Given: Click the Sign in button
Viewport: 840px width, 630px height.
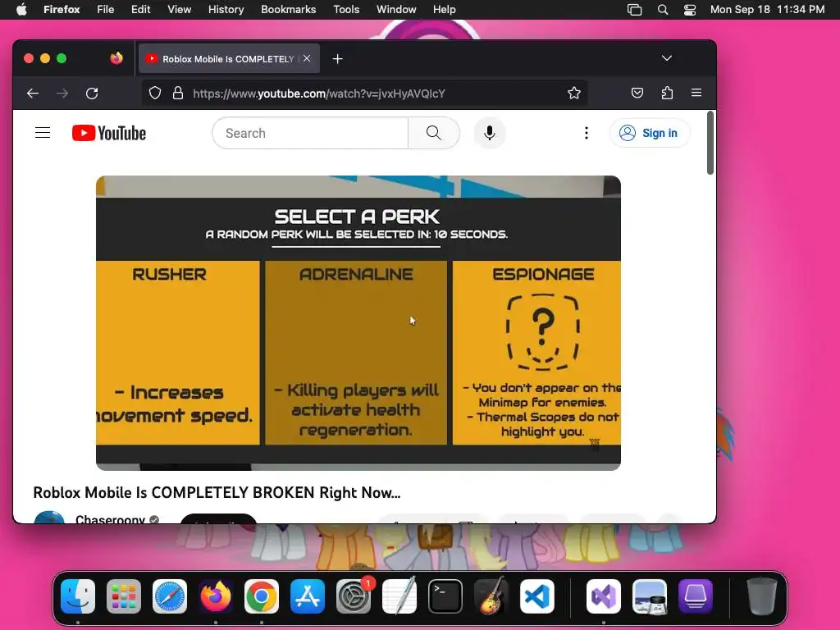Looking at the screenshot, I should pos(650,133).
